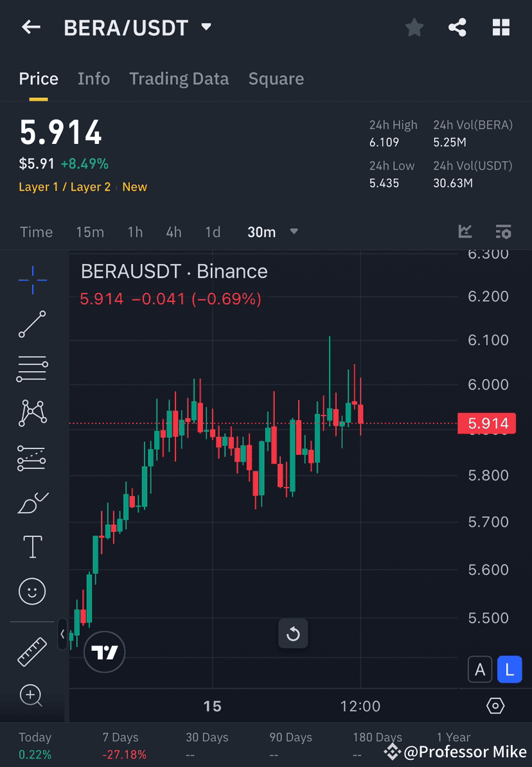
Task: Open the chart style selector icon
Action: 465,232
